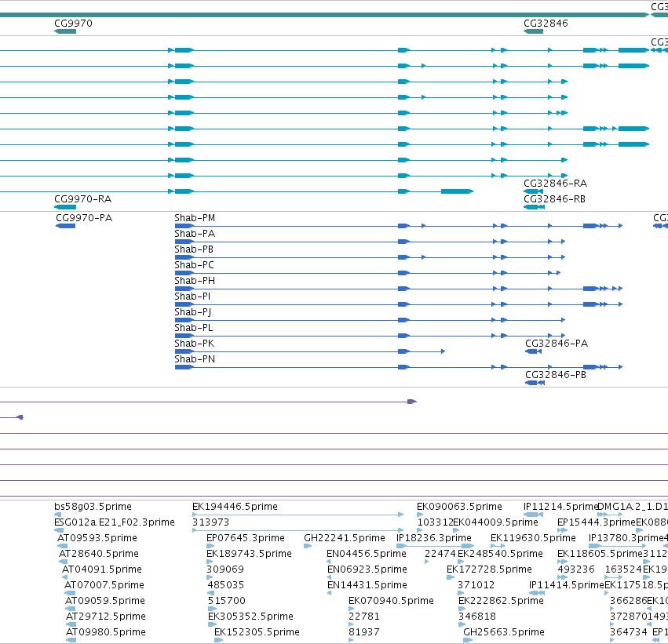668x644 pixels.
Task: Click the 81937 feature label
Action: point(363,632)
